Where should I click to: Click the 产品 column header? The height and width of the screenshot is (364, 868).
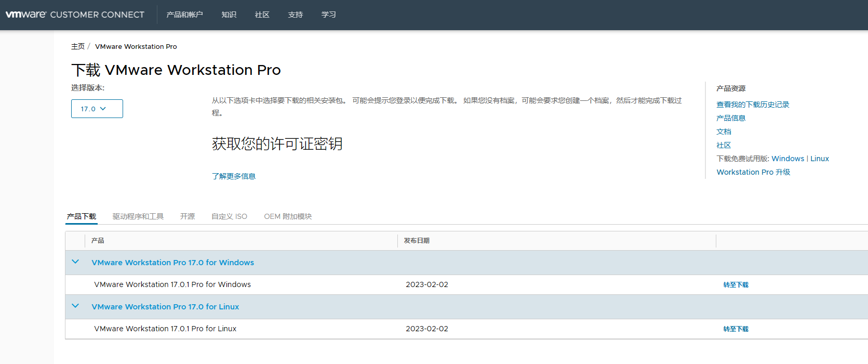point(98,240)
